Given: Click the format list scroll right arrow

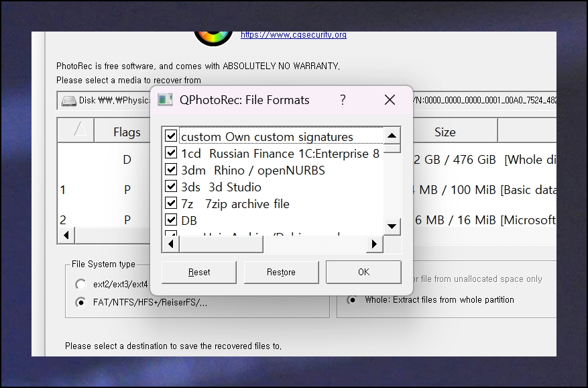Looking at the screenshot, I should pyautogui.click(x=374, y=244).
